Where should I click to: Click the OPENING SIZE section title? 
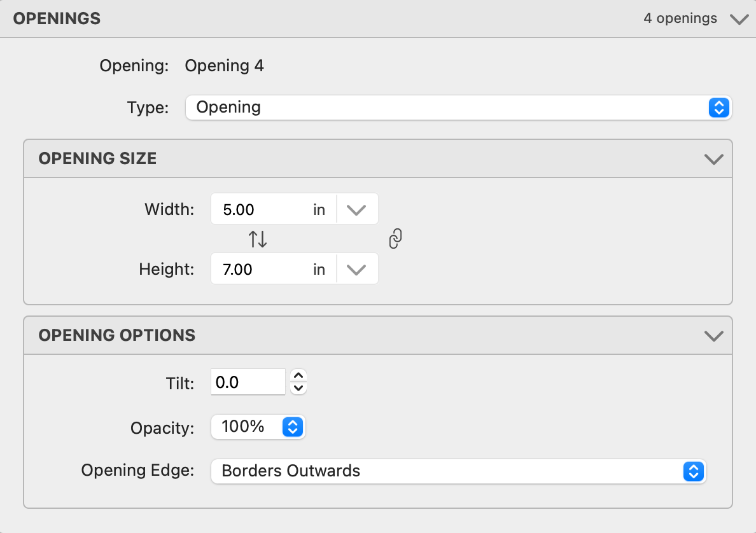97,158
